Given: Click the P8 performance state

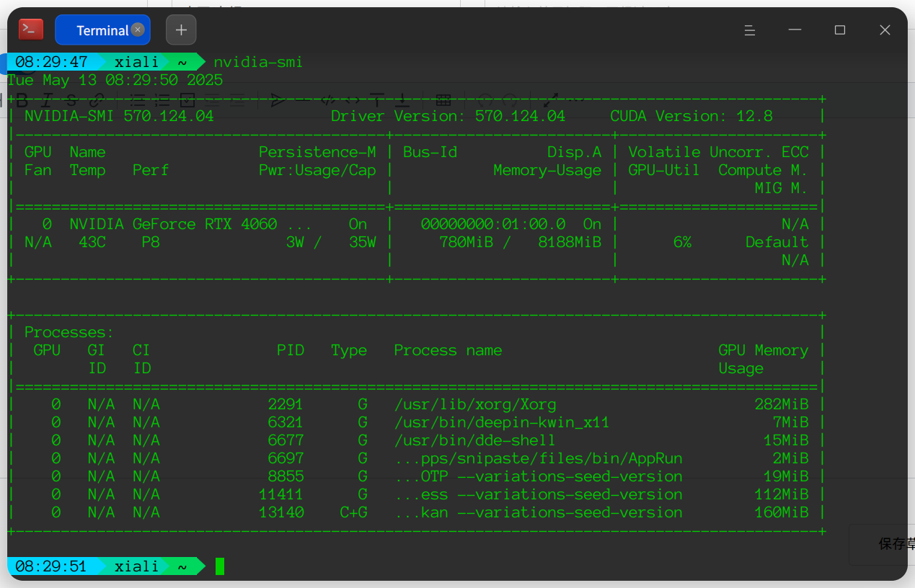Looking at the screenshot, I should point(151,242).
